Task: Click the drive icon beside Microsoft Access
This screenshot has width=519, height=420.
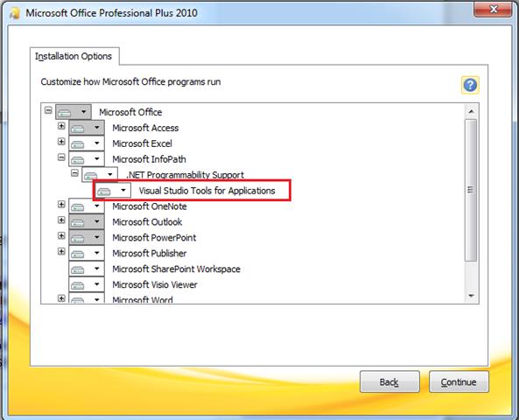Action: 78,128
